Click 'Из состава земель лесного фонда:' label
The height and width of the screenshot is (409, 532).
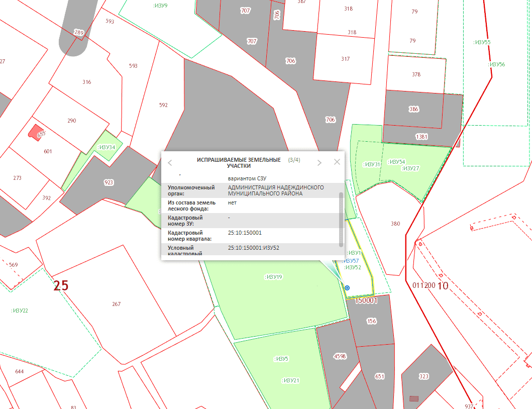(x=191, y=206)
